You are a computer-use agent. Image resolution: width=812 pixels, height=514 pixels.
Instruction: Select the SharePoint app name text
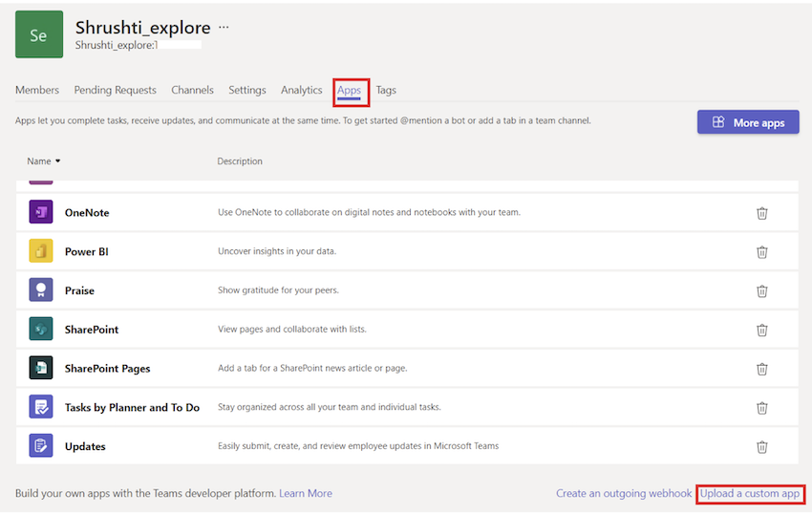click(92, 330)
